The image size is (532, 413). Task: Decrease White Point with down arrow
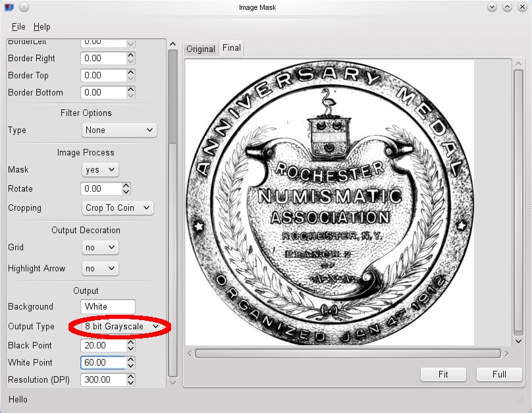(x=131, y=366)
